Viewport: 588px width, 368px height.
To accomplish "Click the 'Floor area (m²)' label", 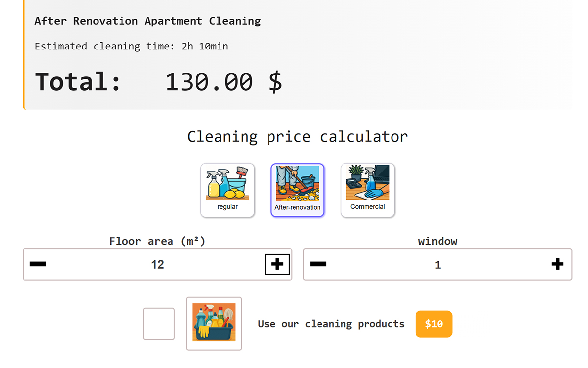I will 157,241.
